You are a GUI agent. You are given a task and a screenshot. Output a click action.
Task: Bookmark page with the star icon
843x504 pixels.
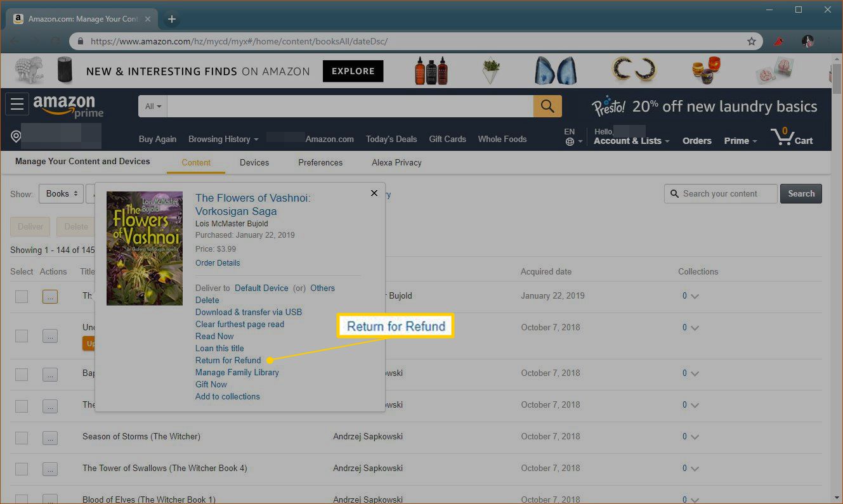[x=752, y=41]
